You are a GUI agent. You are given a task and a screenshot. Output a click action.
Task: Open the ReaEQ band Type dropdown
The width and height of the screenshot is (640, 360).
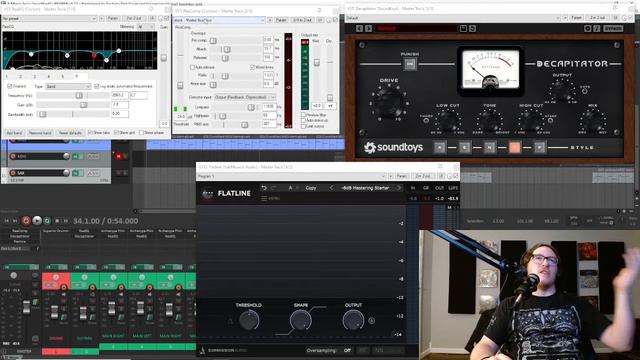[x=68, y=87]
